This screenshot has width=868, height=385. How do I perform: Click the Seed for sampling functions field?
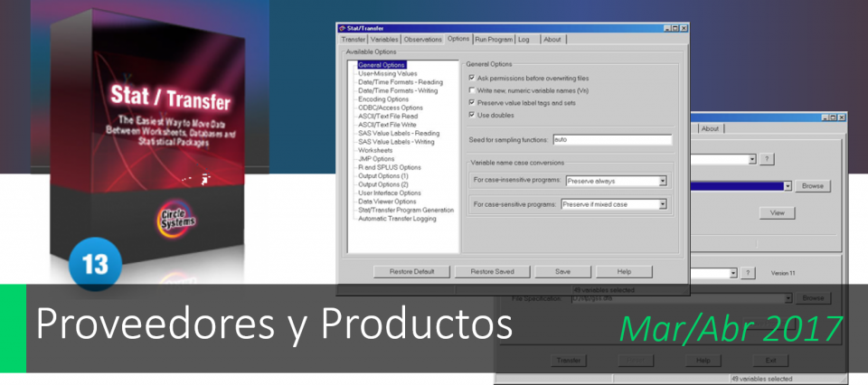[x=612, y=139]
